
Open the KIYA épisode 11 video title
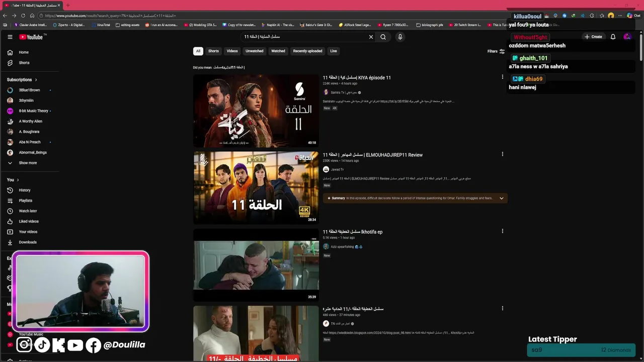coord(357,78)
